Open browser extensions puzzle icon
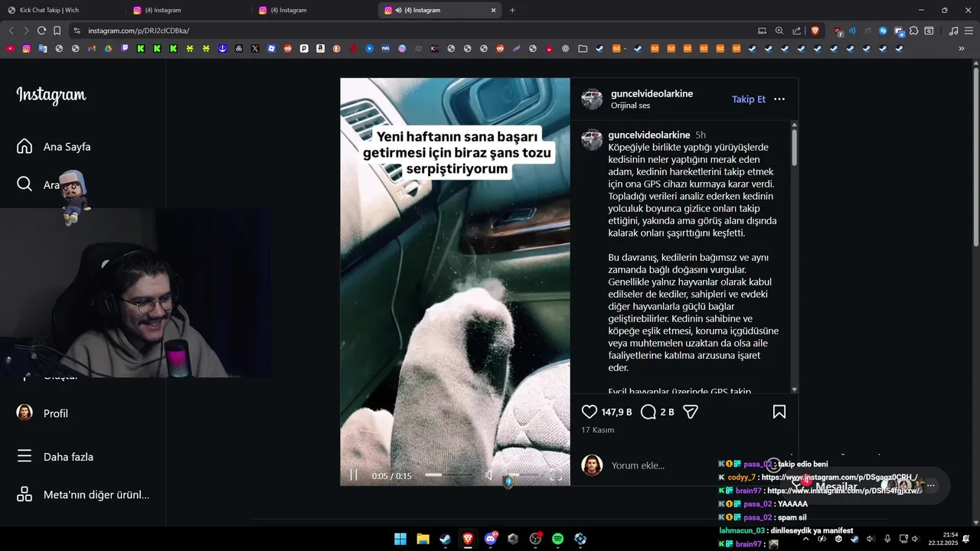Screen dimensions: 980x551 [914, 31]
